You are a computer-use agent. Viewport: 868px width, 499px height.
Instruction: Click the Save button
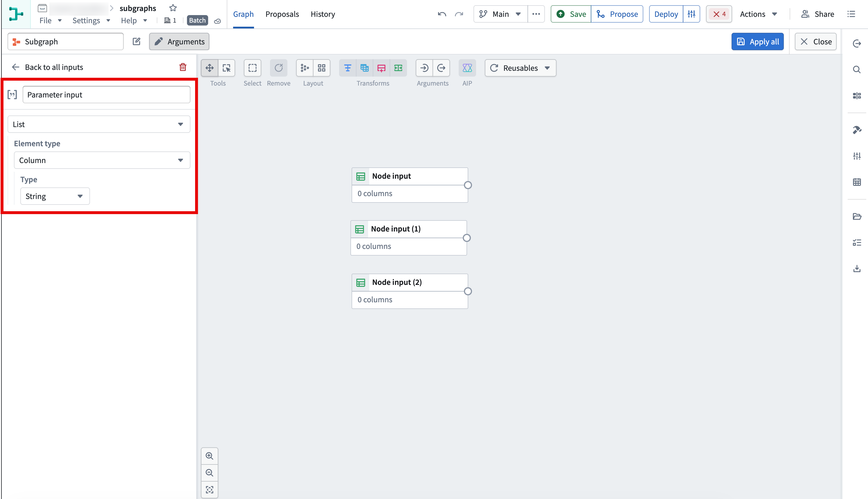pyautogui.click(x=571, y=14)
